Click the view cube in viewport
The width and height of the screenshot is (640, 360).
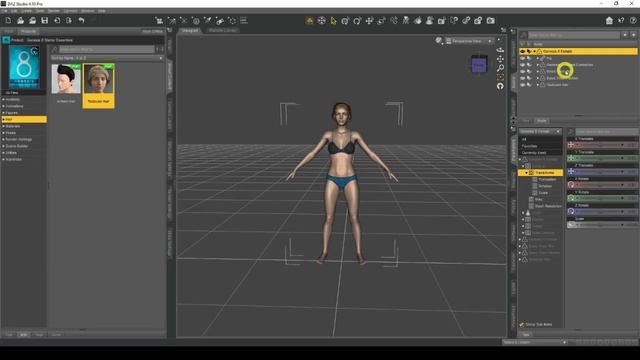[x=479, y=64]
